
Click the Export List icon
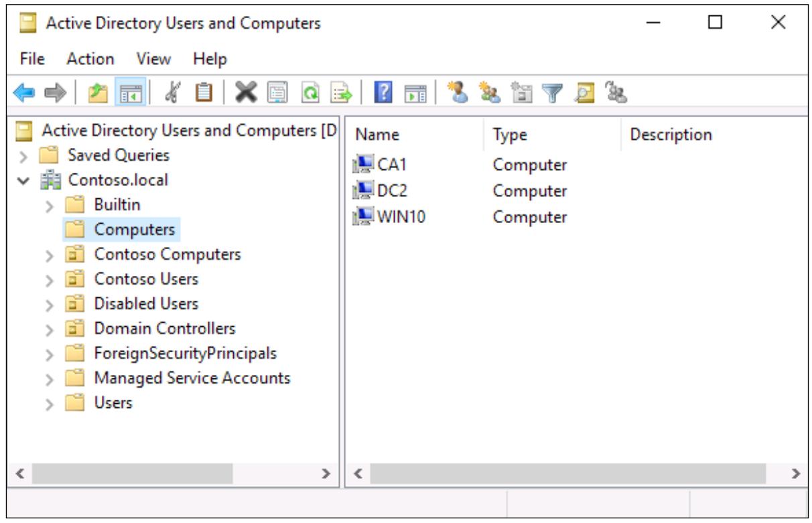pos(340,93)
